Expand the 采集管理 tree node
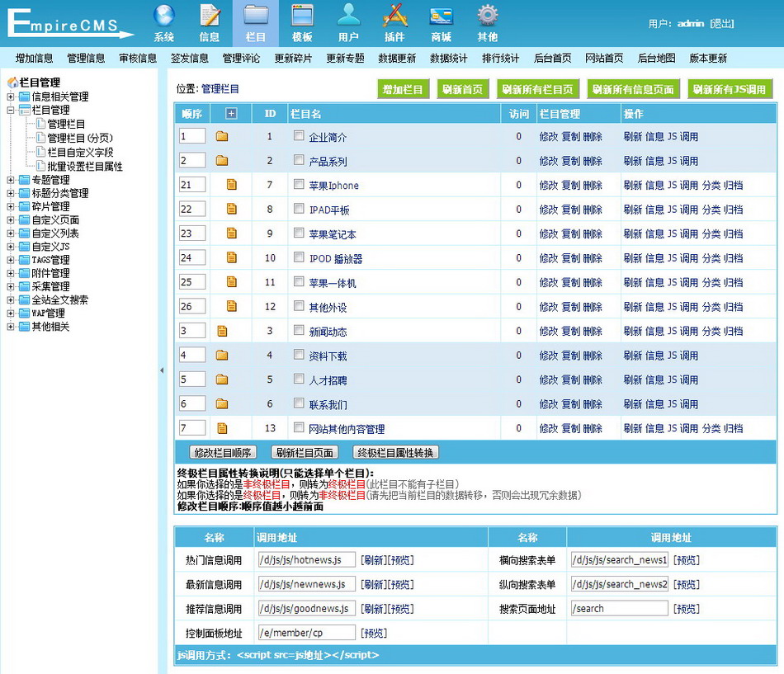 [x=11, y=286]
